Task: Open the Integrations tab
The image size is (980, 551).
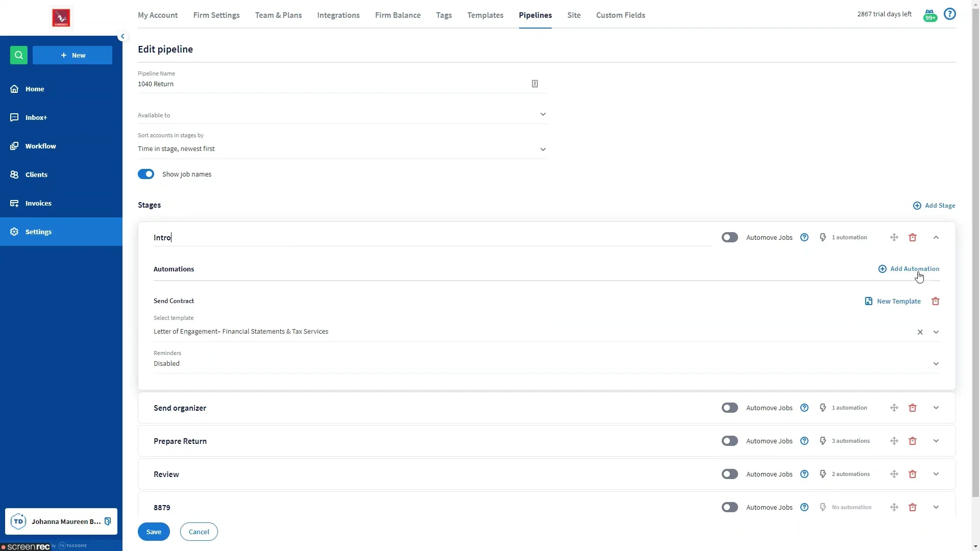Action: (x=338, y=15)
